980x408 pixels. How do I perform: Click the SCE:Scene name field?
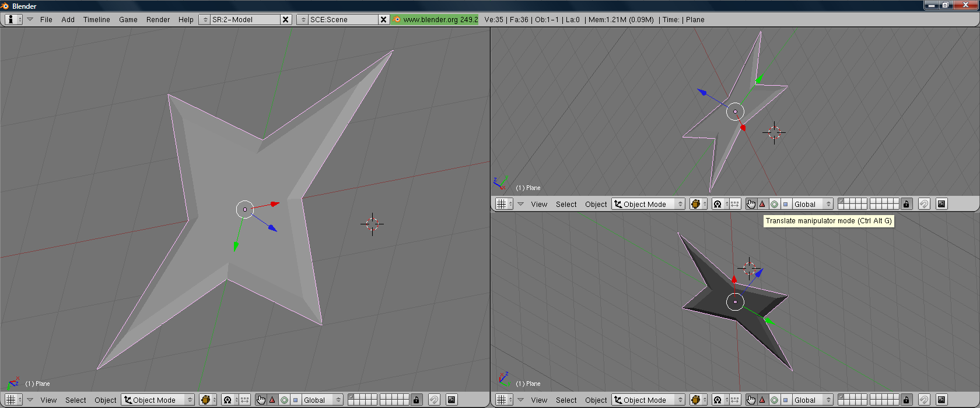[343, 19]
